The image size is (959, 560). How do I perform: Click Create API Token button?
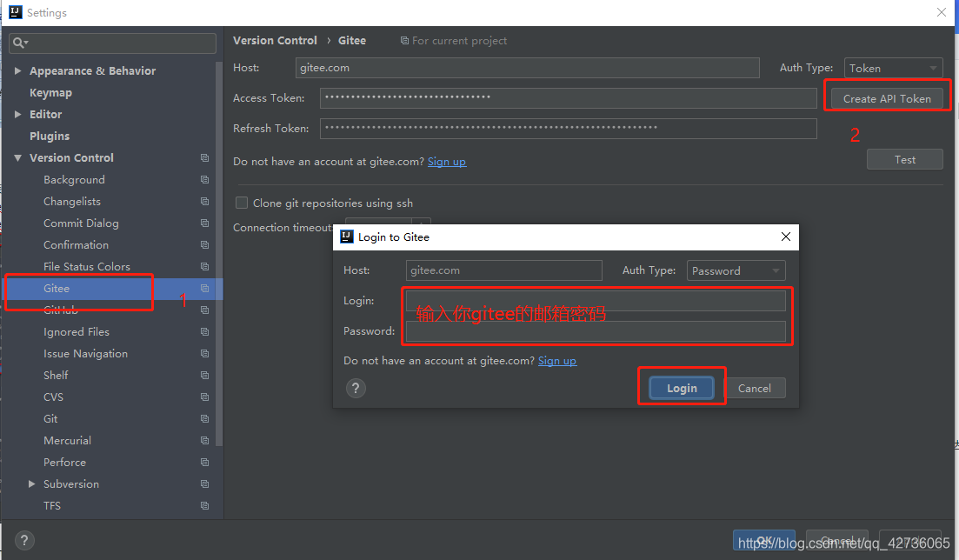click(x=887, y=98)
